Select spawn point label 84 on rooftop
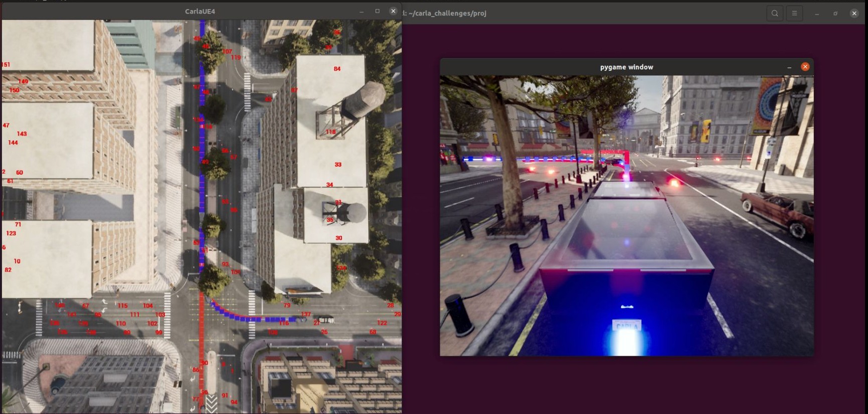This screenshot has width=868, height=414. click(337, 69)
